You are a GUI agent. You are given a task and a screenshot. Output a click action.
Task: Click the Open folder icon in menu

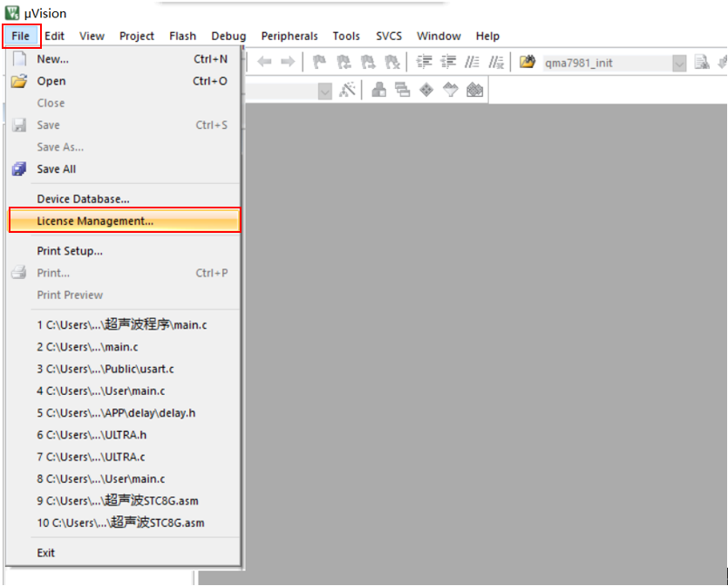tap(19, 81)
